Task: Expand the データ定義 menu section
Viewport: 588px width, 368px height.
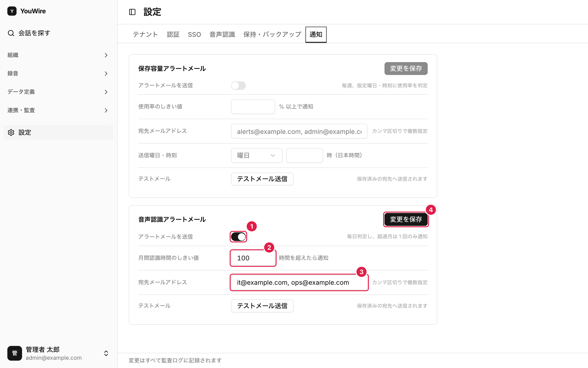Action: 58,92
